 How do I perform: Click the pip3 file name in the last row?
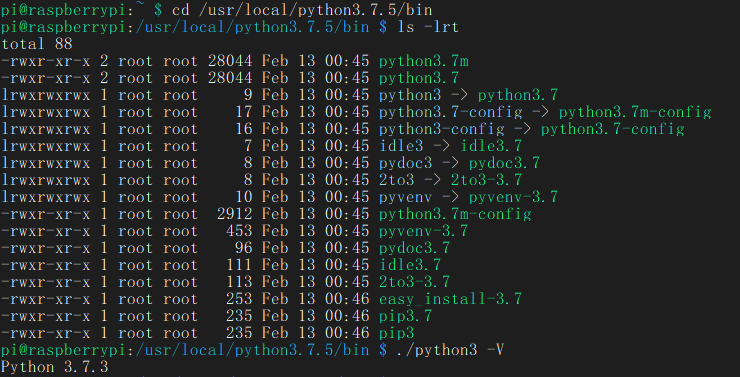(396, 333)
